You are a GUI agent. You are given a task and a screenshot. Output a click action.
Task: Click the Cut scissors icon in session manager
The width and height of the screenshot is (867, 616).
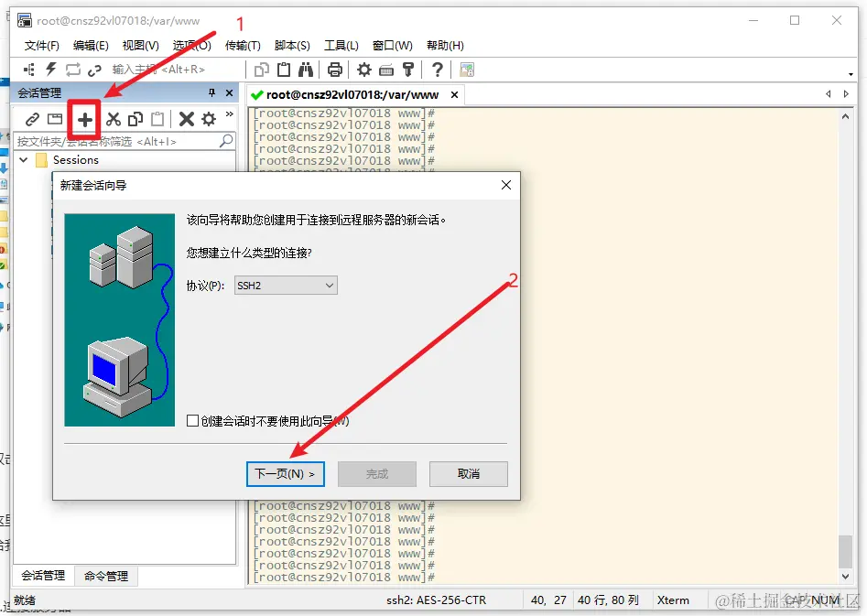coord(114,119)
